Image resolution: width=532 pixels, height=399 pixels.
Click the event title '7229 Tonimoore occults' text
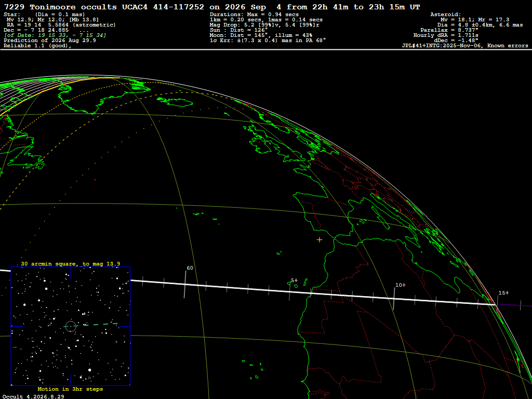coord(60,7)
